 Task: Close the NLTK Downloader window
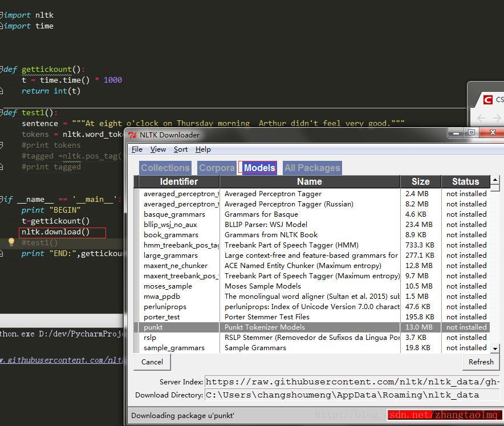493,132
